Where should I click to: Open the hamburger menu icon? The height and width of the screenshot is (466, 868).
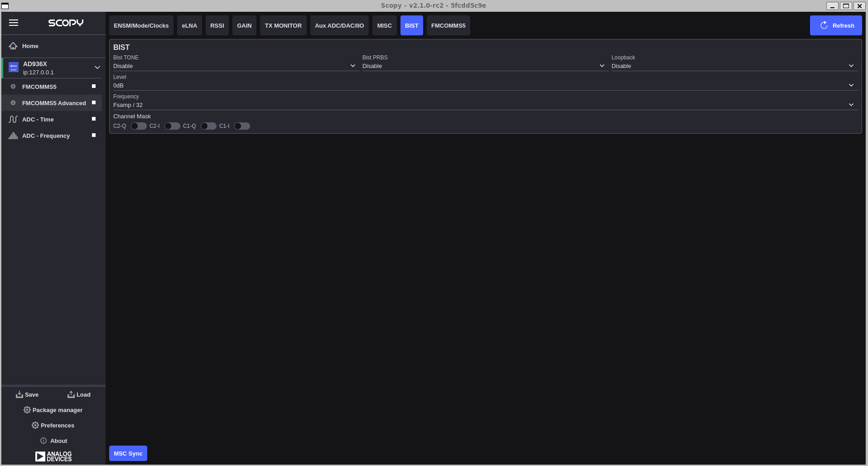tap(14, 23)
